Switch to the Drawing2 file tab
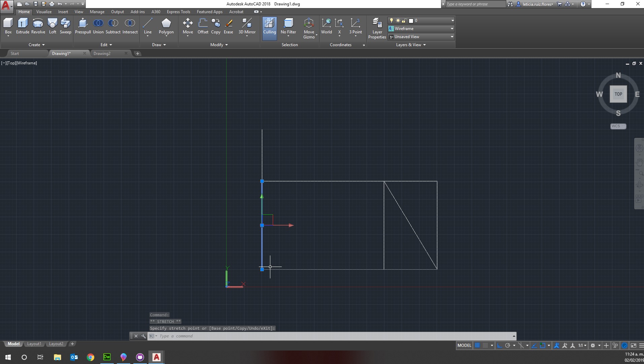This screenshot has height=364, width=644. coord(102,54)
